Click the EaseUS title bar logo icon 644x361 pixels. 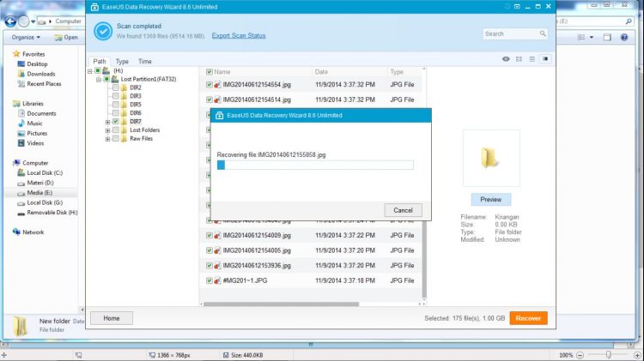(94, 7)
